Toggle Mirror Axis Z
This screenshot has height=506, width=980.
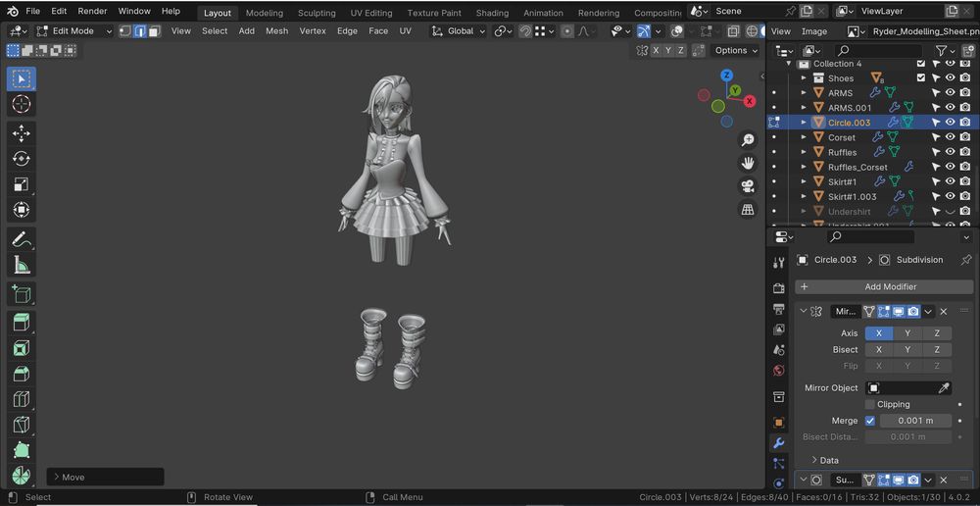coord(937,333)
